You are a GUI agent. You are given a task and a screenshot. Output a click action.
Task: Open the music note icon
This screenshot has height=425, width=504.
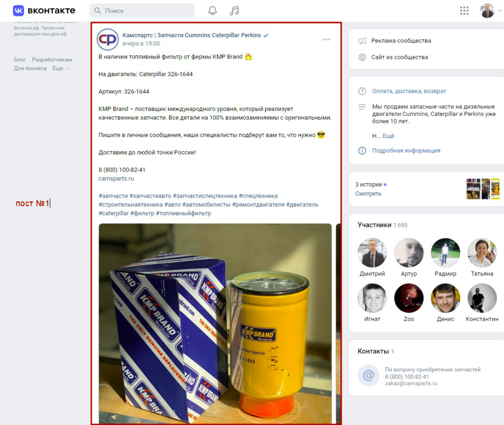(x=234, y=11)
